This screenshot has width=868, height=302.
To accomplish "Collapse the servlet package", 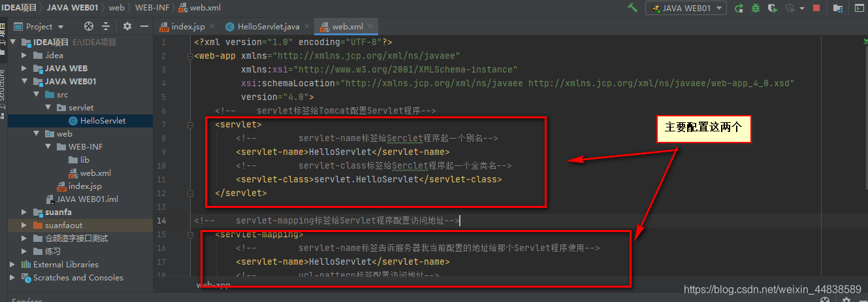I will tap(48, 108).
